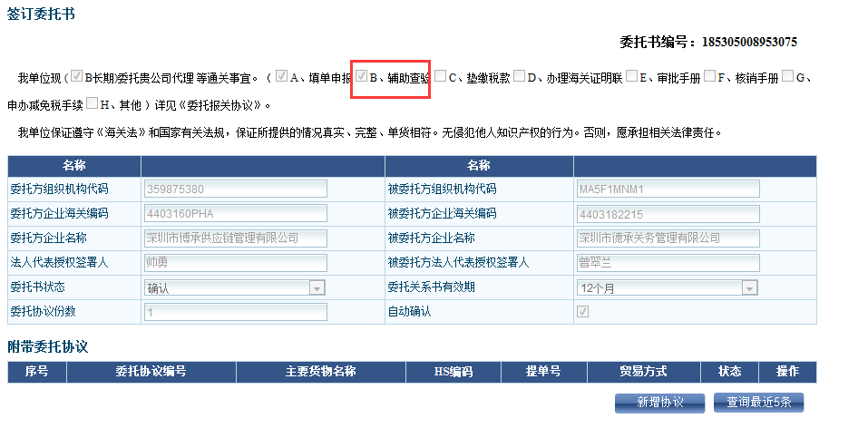Image resolution: width=868 pixels, height=428 pixels.
Task: Enable option E、审批手册
Action: tap(631, 77)
